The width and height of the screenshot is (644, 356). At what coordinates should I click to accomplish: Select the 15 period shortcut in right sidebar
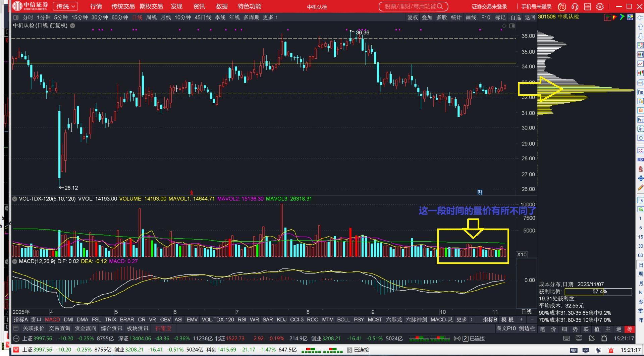tap(640, 237)
